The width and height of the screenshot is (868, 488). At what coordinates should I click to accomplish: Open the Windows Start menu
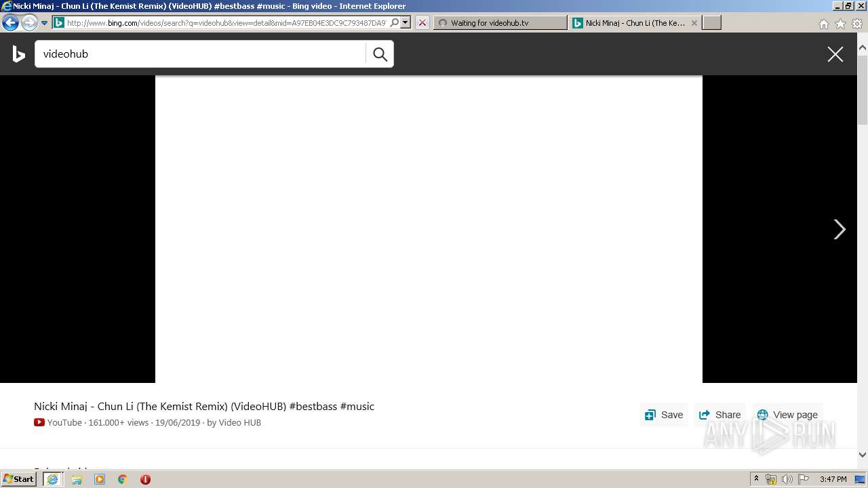point(19,479)
